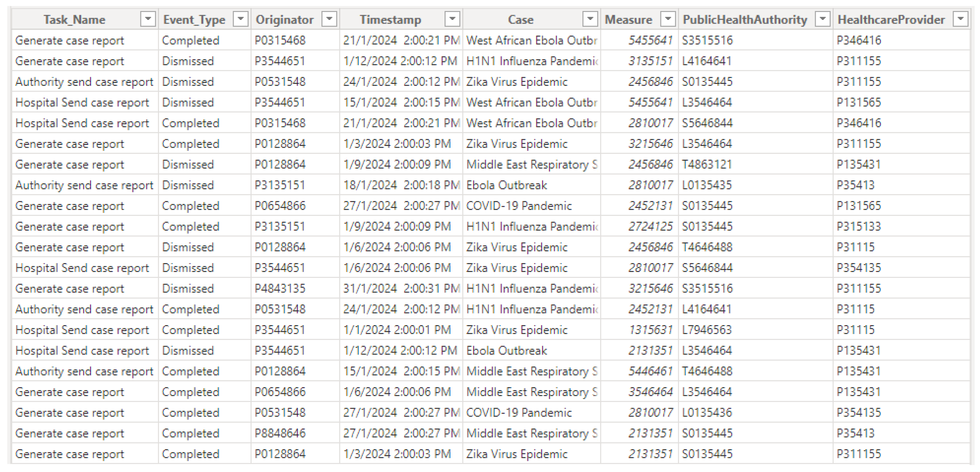Click the Timestamp filter dropdown arrow
The height and width of the screenshot is (472, 980).
tap(452, 19)
